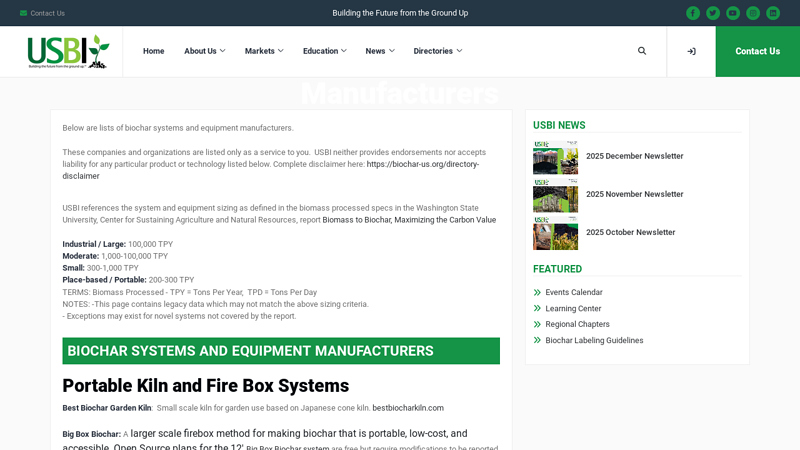The width and height of the screenshot is (800, 450).
Task: Open the Regional Chapters link
Action: 577,324
